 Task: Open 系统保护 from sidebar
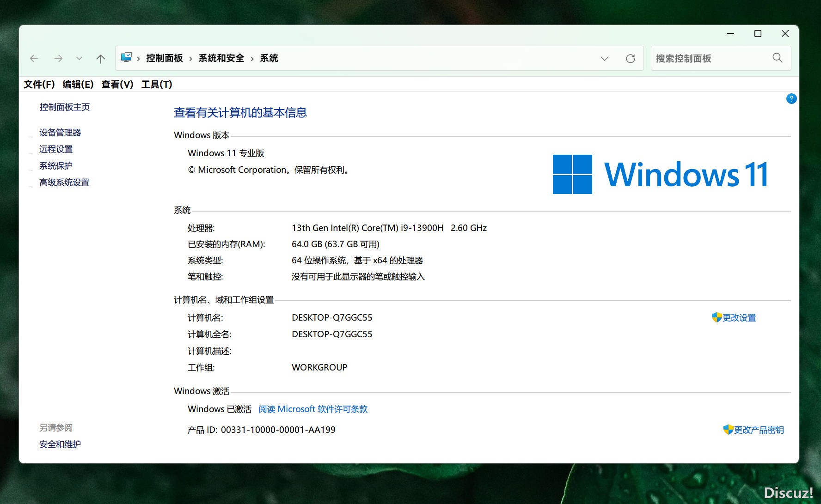tap(56, 166)
